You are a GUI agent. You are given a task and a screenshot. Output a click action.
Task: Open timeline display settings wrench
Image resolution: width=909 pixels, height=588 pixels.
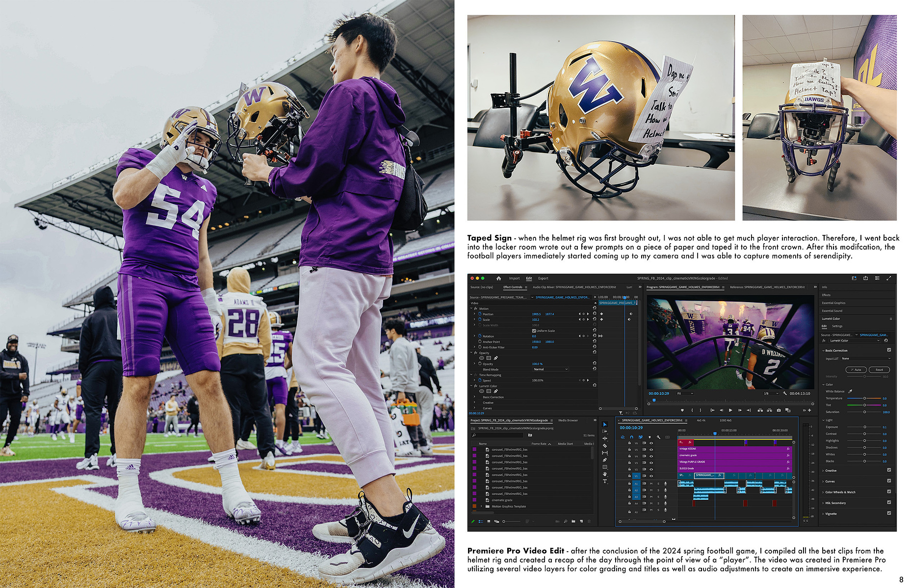click(658, 436)
